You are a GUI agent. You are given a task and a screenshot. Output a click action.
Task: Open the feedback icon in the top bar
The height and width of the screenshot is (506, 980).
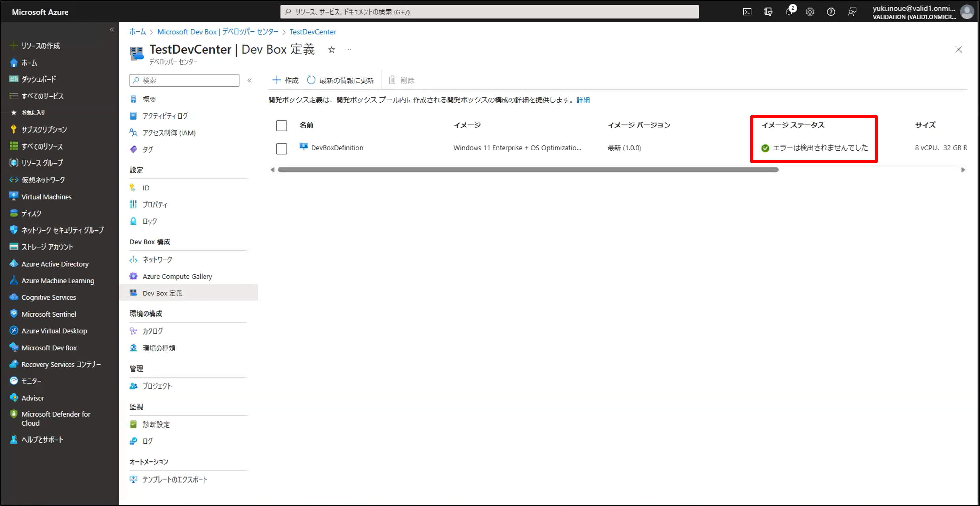coord(852,12)
